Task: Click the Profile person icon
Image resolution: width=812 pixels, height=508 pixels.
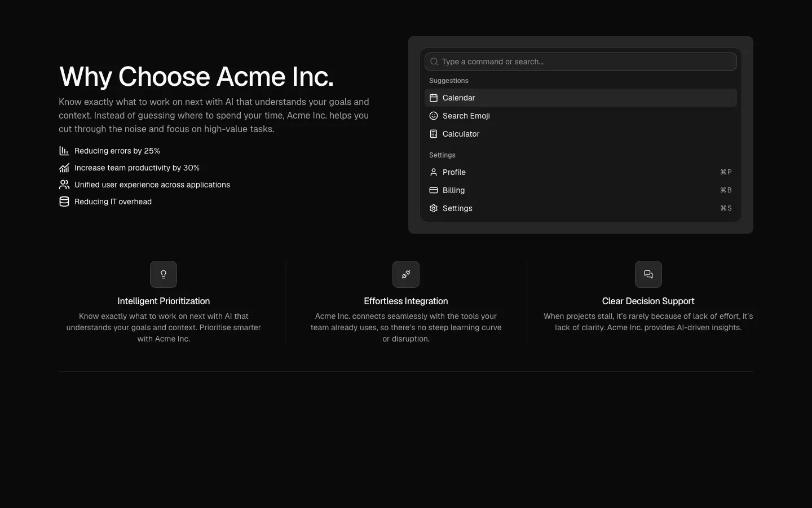Action: [434, 172]
